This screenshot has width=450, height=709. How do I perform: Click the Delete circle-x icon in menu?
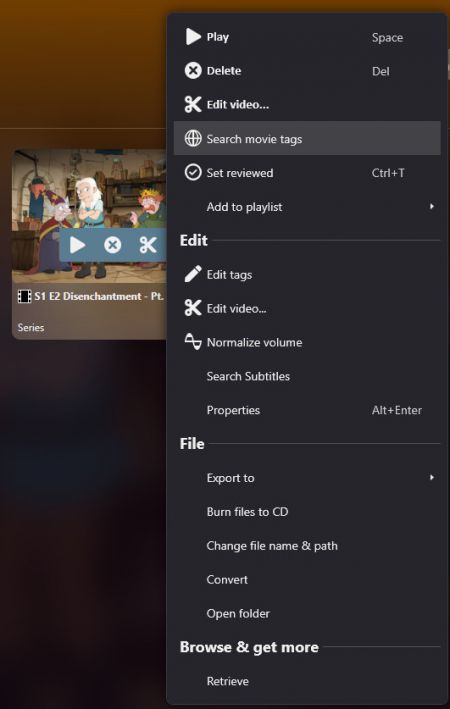193,71
